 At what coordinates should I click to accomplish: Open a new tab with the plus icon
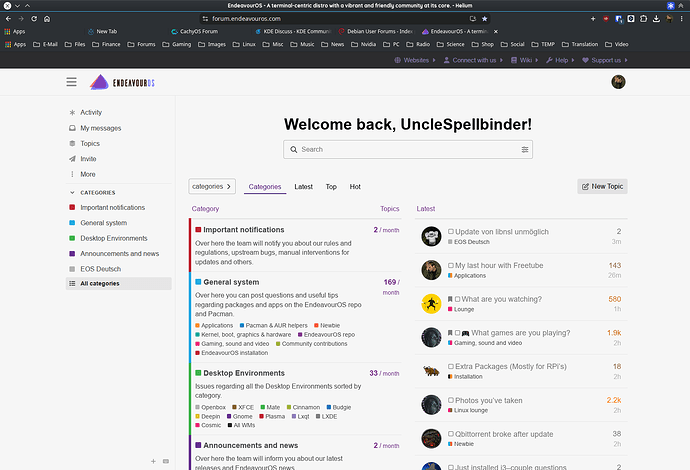[593, 18]
